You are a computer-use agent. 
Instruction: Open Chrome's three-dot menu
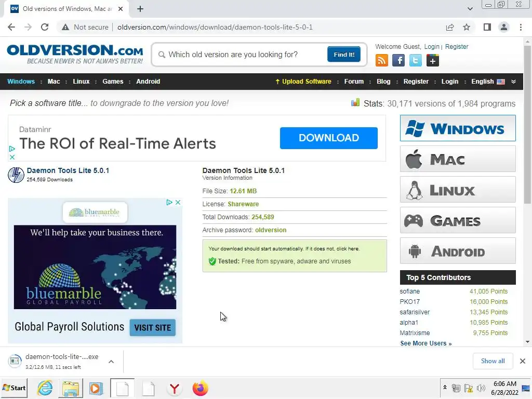[x=521, y=27]
